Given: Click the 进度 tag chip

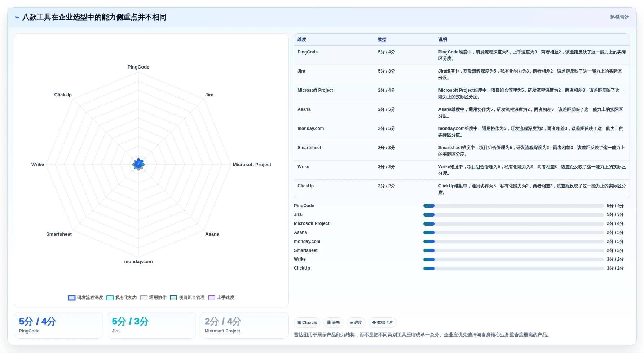Looking at the screenshot, I should point(356,322).
